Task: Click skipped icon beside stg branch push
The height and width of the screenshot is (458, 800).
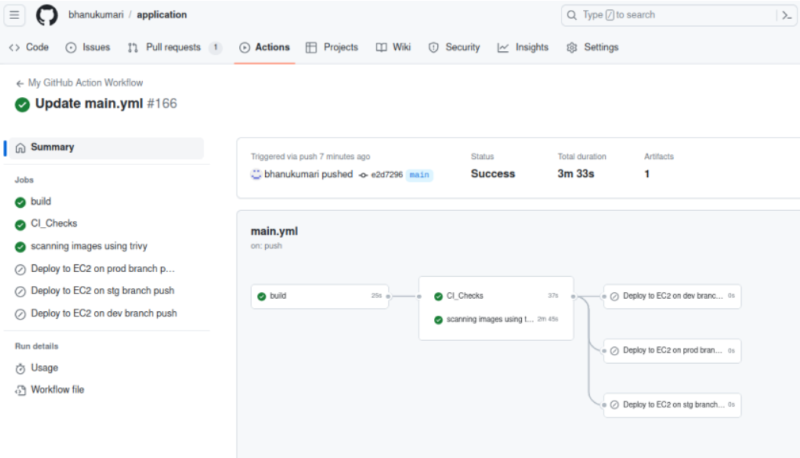Action: tap(20, 292)
